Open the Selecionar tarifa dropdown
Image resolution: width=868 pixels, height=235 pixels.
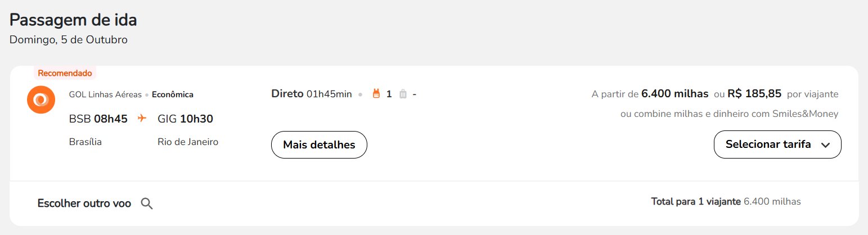777,144
